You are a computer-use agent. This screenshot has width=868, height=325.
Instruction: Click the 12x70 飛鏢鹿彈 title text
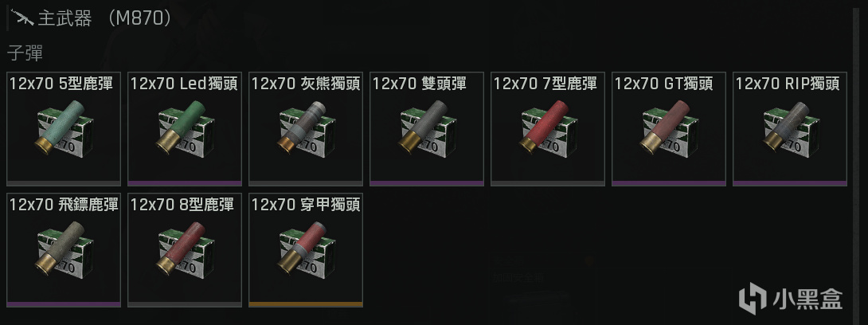click(x=64, y=206)
